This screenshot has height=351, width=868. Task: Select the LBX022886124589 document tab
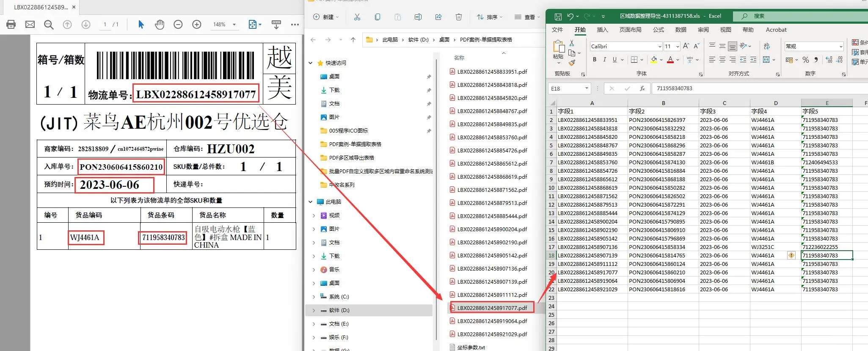point(41,7)
